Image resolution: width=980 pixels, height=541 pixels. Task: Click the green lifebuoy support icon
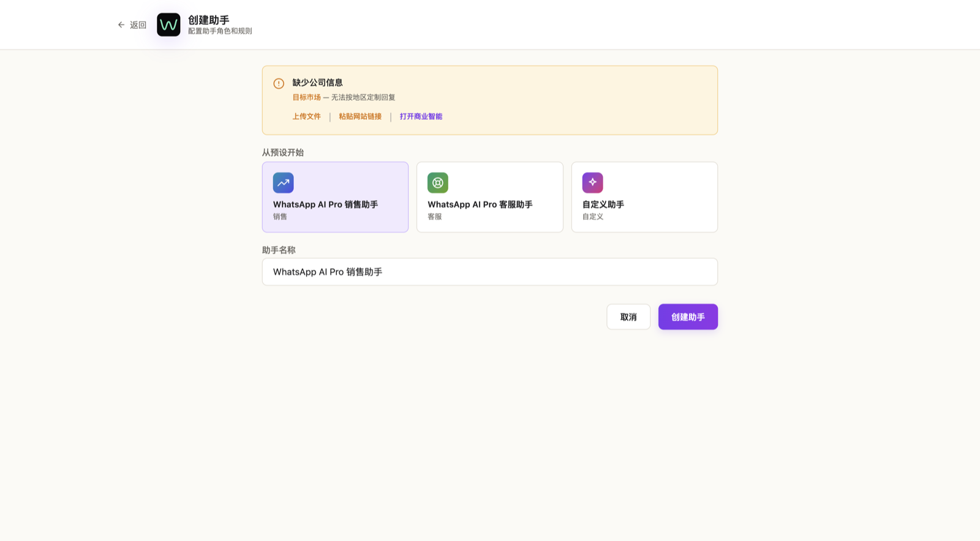click(438, 182)
